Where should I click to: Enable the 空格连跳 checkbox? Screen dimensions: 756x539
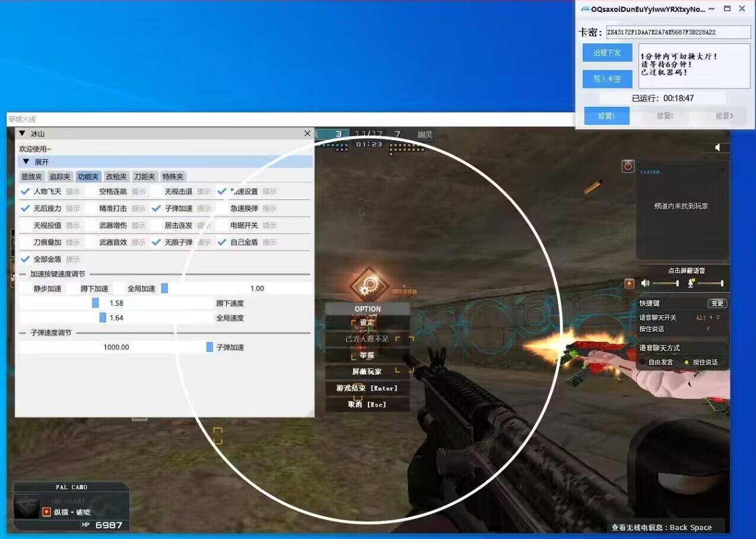91,192
